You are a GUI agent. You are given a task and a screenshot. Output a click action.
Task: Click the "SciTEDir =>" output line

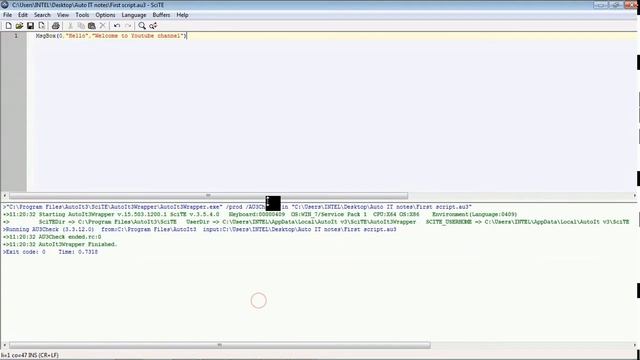316,222
